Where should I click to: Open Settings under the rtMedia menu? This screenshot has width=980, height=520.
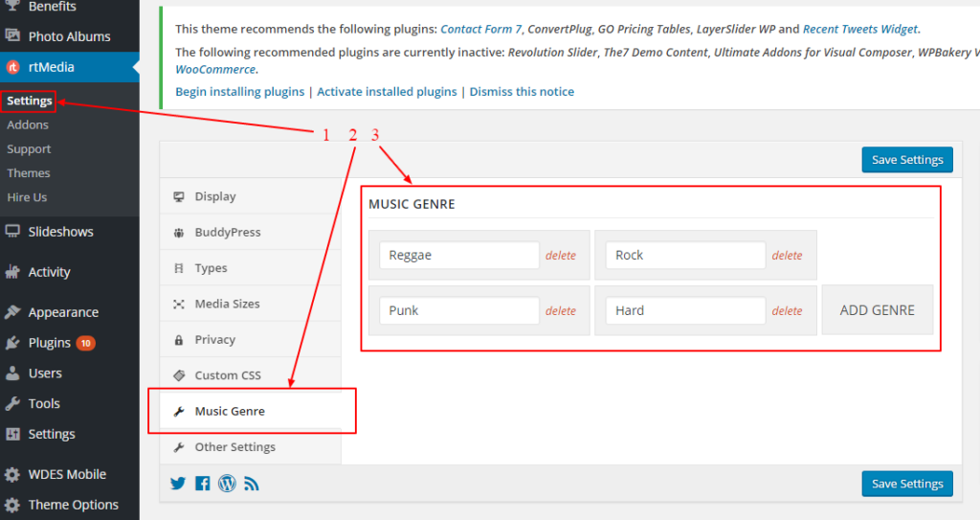pos(29,101)
